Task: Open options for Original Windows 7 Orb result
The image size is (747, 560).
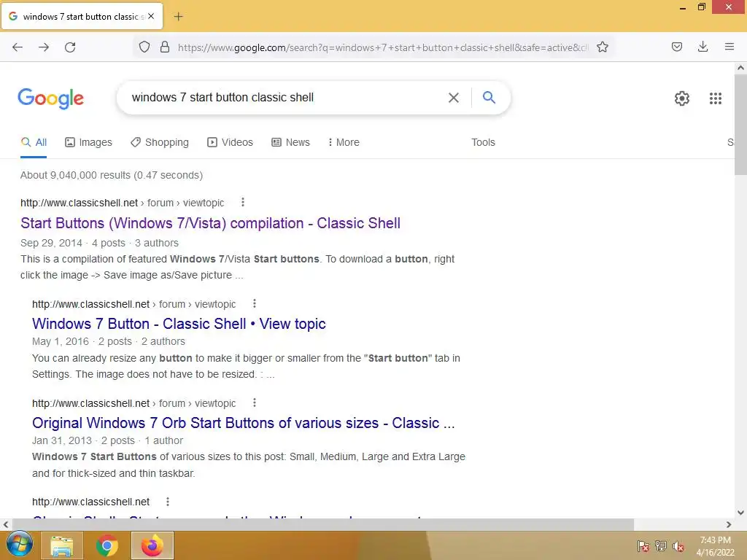Action: pyautogui.click(x=255, y=402)
